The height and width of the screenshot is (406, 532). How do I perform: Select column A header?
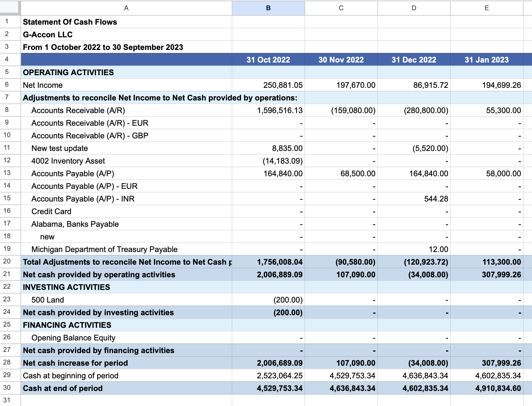(126, 8)
